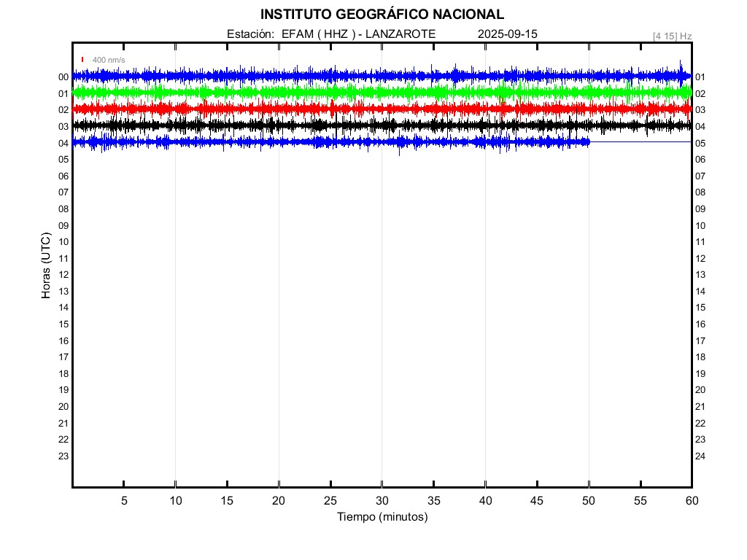Click the station name EFAM ( HHZ ) - LANZAROTE
The image size is (747, 560).
[358, 34]
